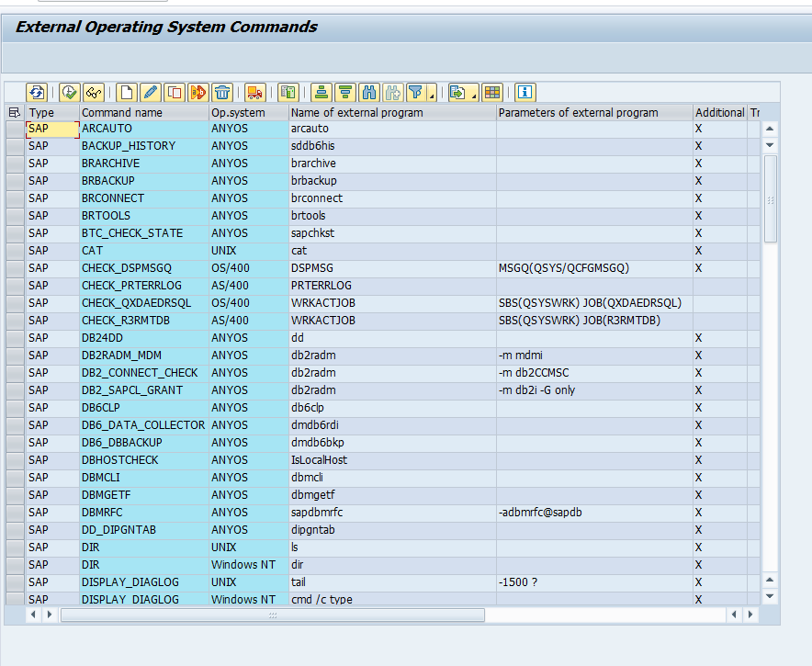Print the command list

coord(289,92)
